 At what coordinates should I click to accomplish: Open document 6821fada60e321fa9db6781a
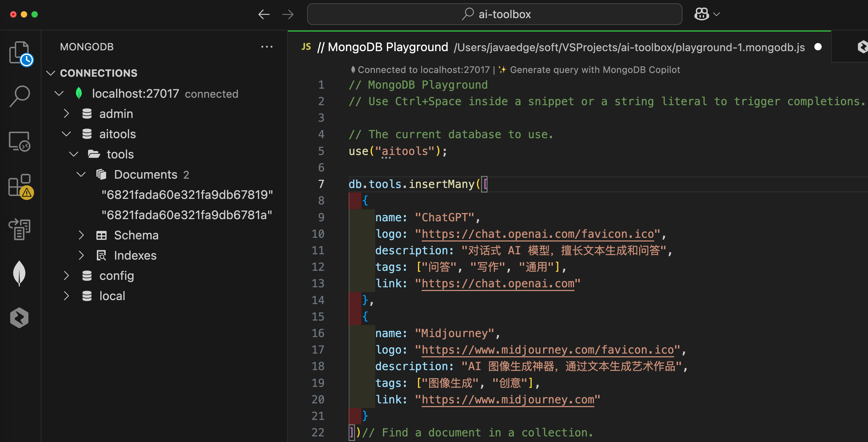187,215
